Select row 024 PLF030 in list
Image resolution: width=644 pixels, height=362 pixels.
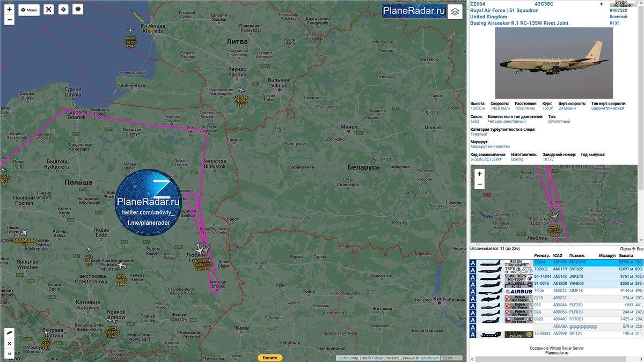click(557, 312)
